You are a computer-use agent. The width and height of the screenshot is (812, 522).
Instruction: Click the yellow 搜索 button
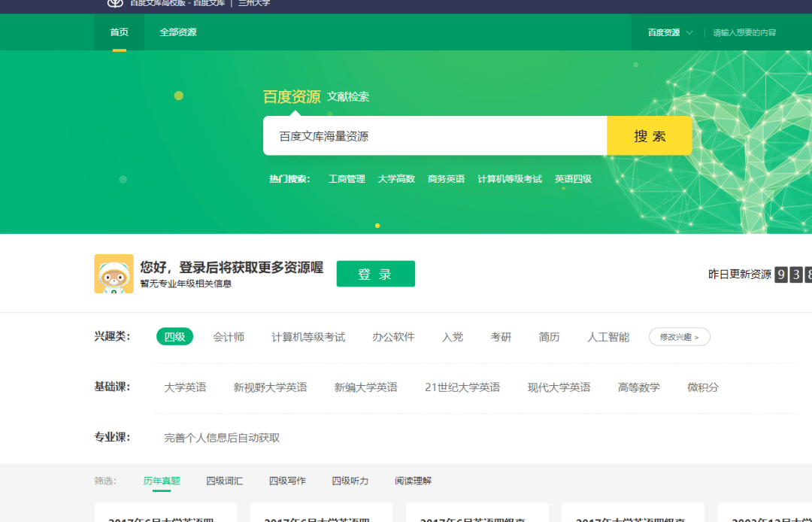[650, 135]
